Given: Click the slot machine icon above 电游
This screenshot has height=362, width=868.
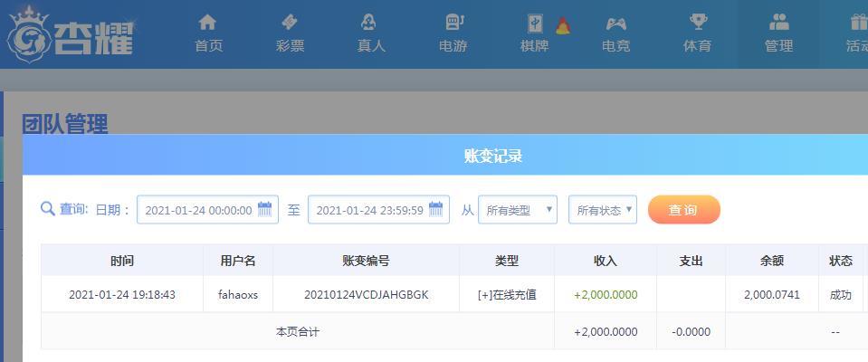Looking at the screenshot, I should click(x=454, y=23).
